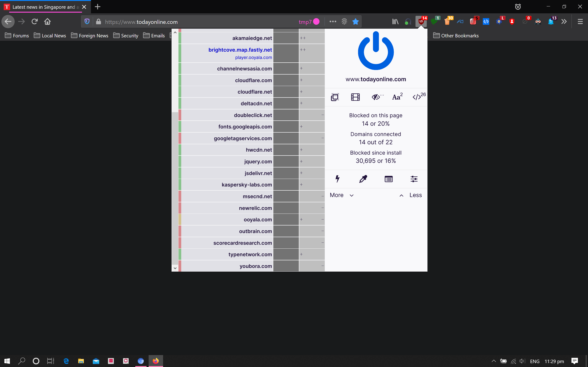The image size is (588, 367).
Task: Click brightcove.map.fastly.net domain entry
Action: pos(240,50)
